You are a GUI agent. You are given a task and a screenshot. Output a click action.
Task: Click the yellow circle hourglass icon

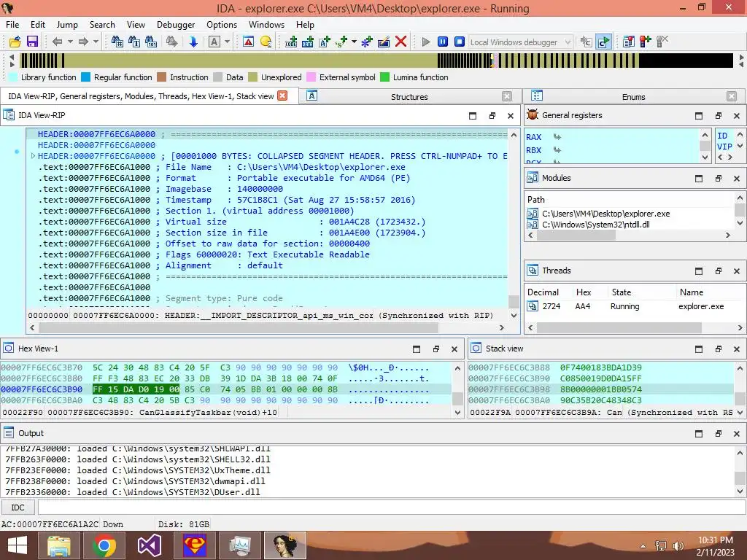pos(266,42)
